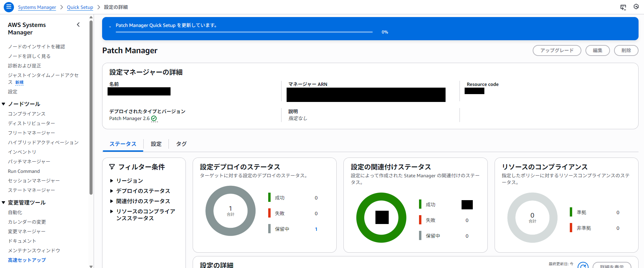The height and width of the screenshot is (268, 644).
Task: Click the アップグレード button
Action: pos(557,50)
